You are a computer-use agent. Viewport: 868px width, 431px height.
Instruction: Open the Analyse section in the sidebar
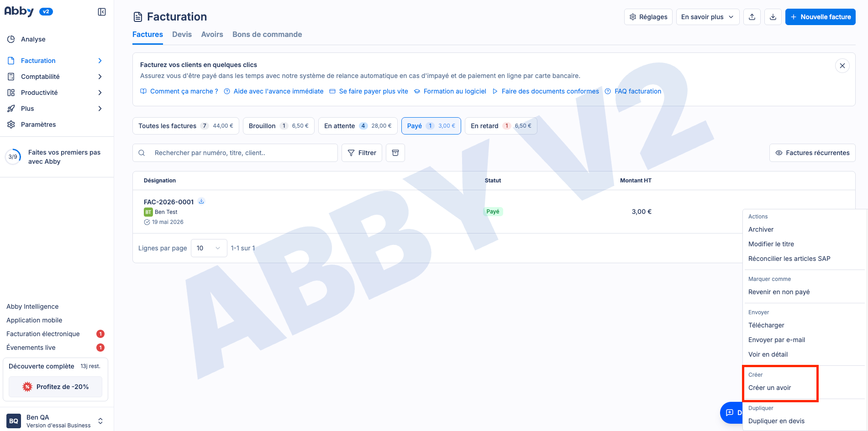pos(33,39)
